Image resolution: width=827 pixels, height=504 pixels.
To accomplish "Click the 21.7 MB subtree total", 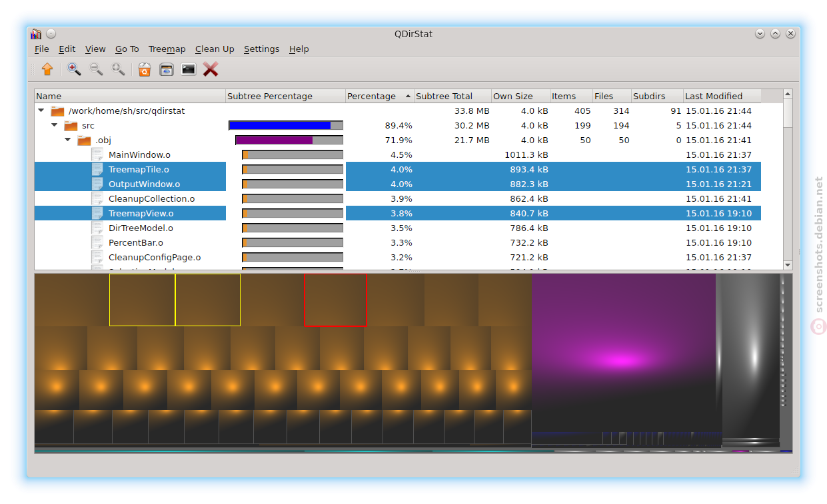I will point(472,140).
